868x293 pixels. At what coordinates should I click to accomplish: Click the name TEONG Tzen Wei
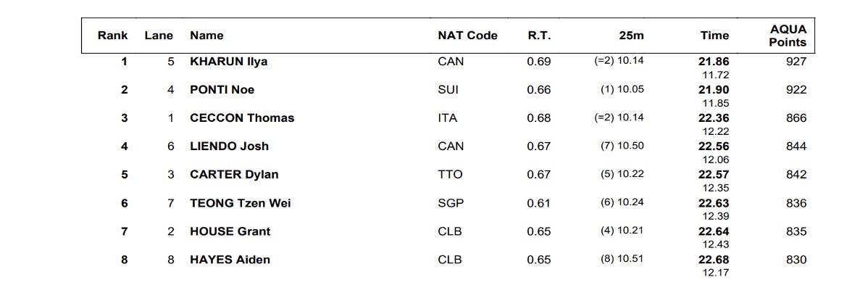240,203
